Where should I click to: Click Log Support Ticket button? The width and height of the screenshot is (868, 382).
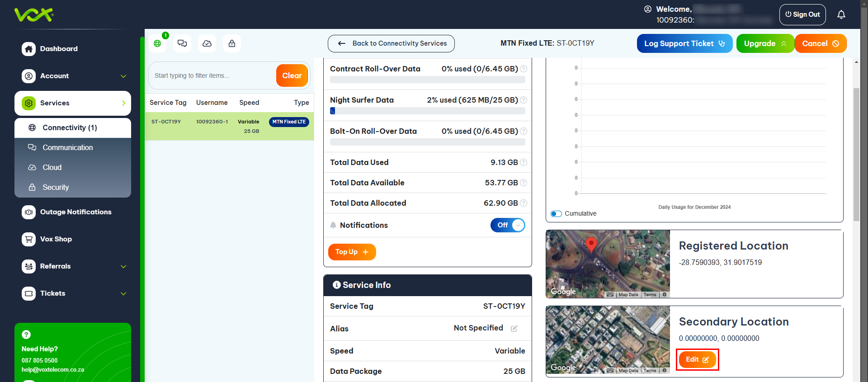tap(684, 43)
